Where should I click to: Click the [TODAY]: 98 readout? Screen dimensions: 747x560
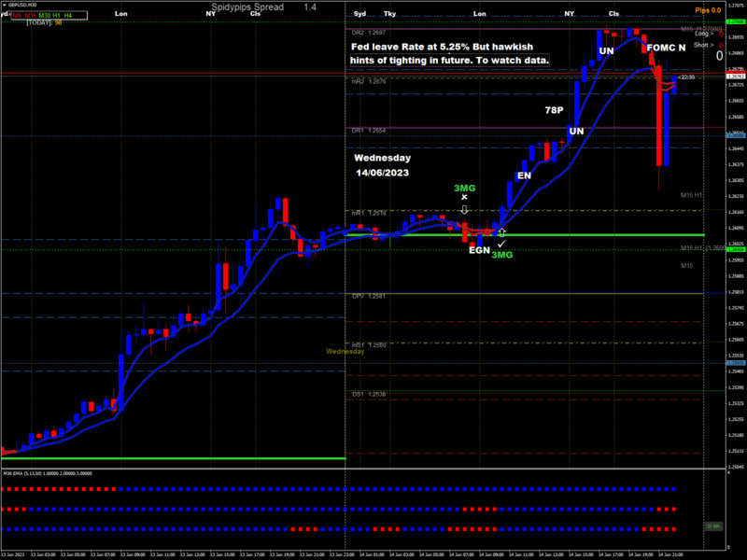[x=44, y=22]
